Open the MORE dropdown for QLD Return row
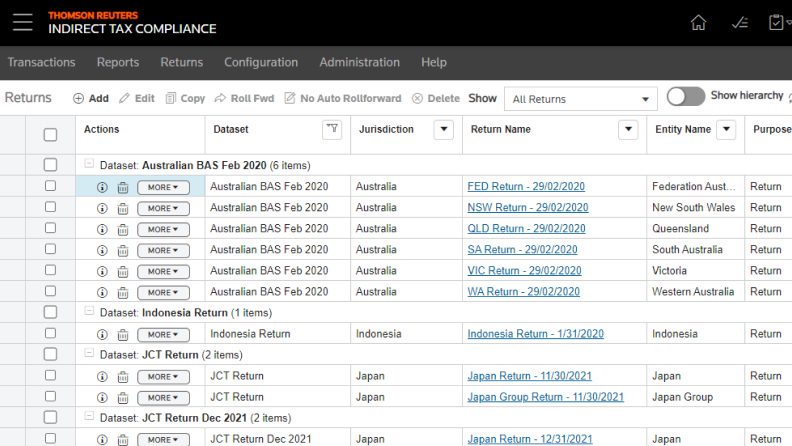This screenshot has width=792, height=446. coord(162,229)
